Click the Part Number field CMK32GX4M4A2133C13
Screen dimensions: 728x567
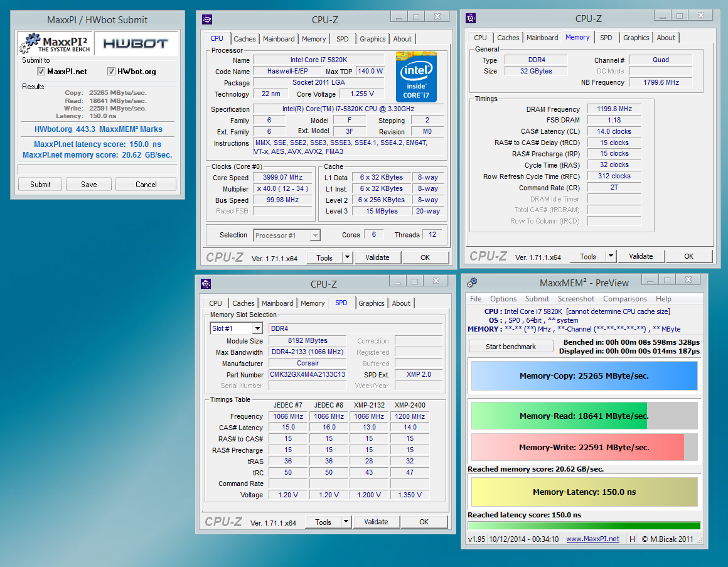point(308,374)
